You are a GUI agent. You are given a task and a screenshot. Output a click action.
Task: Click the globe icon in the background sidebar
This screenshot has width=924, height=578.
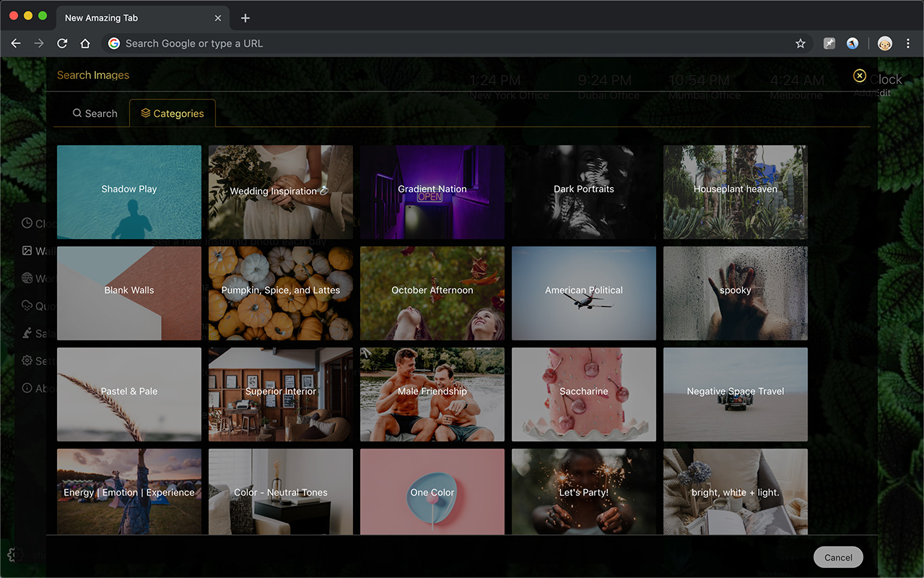[27, 278]
